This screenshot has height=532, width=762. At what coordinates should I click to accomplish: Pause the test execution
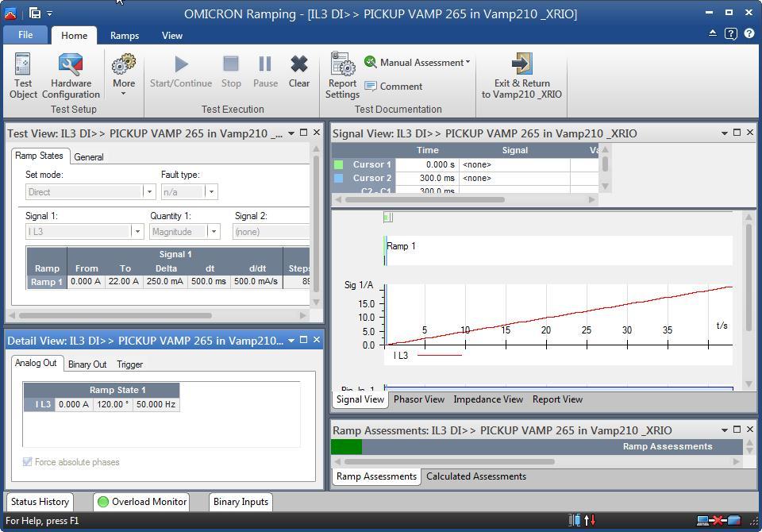(265, 71)
